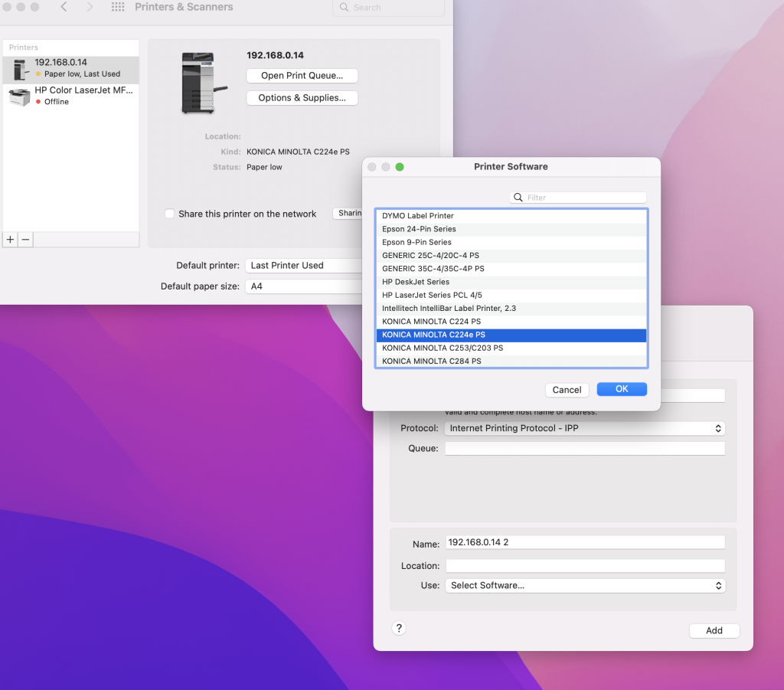Screen dimensions: 784x690
Task: Select the 192.168.0.14 printer in sidebar
Action: [71, 69]
